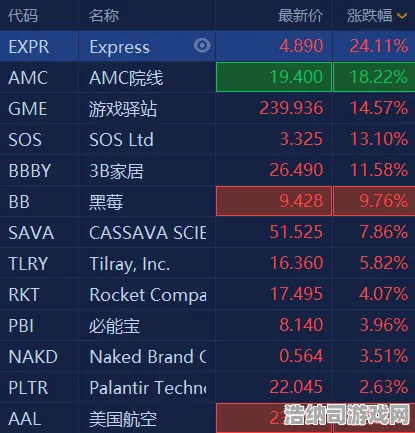Open PBI 必能宝 stock

207,325
